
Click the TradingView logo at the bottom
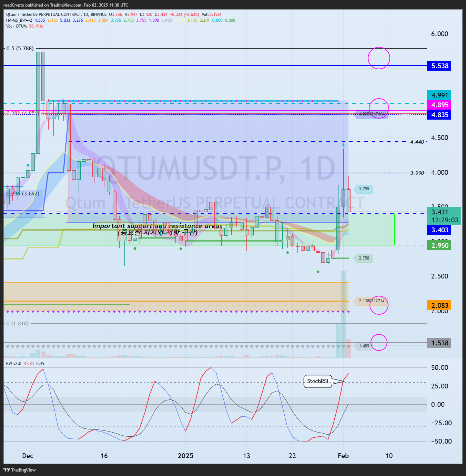point(20,470)
